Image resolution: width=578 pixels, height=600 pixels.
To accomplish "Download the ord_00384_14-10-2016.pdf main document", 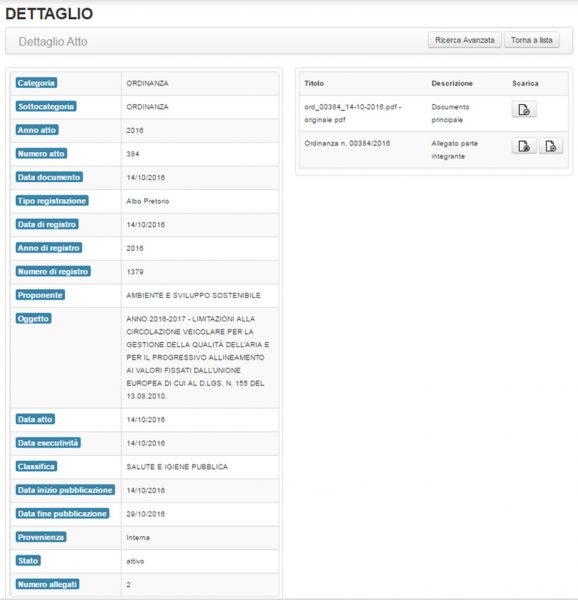I will [x=524, y=109].
